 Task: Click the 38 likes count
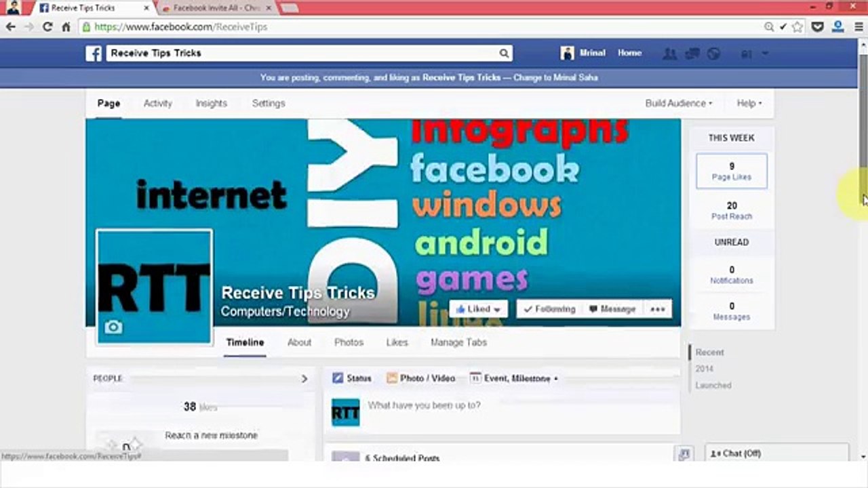(x=200, y=407)
